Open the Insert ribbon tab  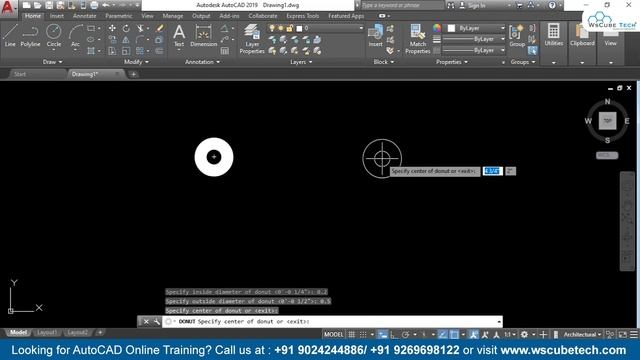[56, 16]
